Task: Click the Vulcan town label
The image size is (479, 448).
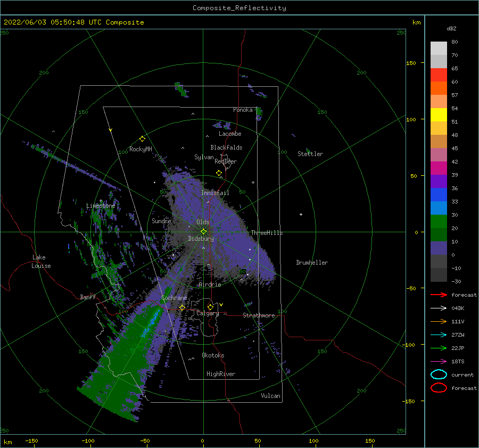Action: click(271, 396)
